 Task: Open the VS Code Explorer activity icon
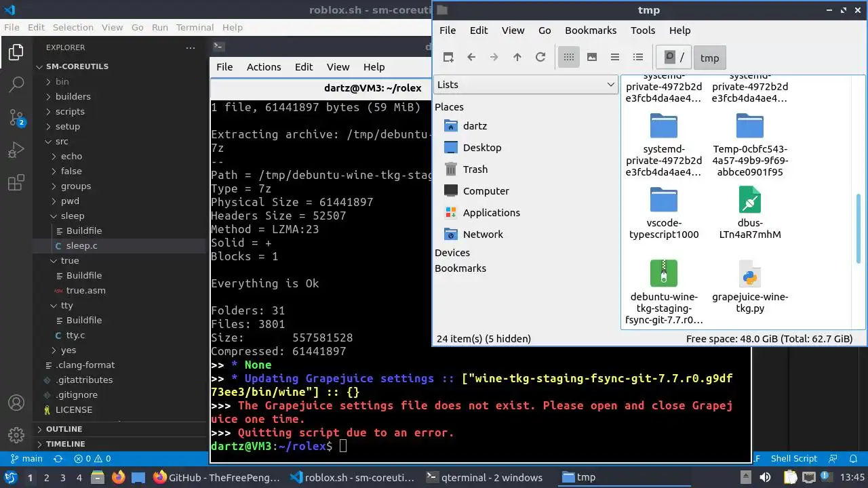tap(16, 52)
